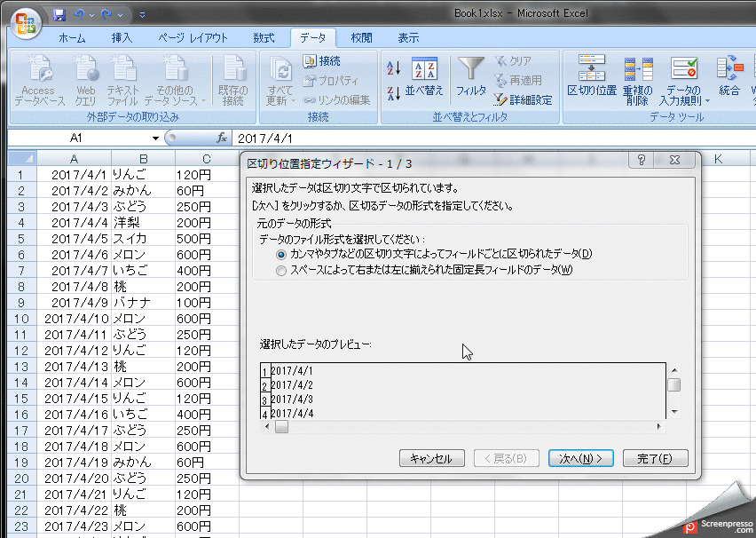Toggle the フィルタ funnel
The height and width of the screenshot is (538, 756).
point(470,77)
